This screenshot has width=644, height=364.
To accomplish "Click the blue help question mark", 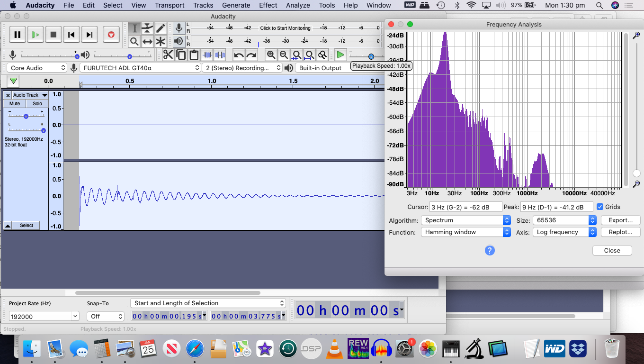I will click(x=490, y=250).
